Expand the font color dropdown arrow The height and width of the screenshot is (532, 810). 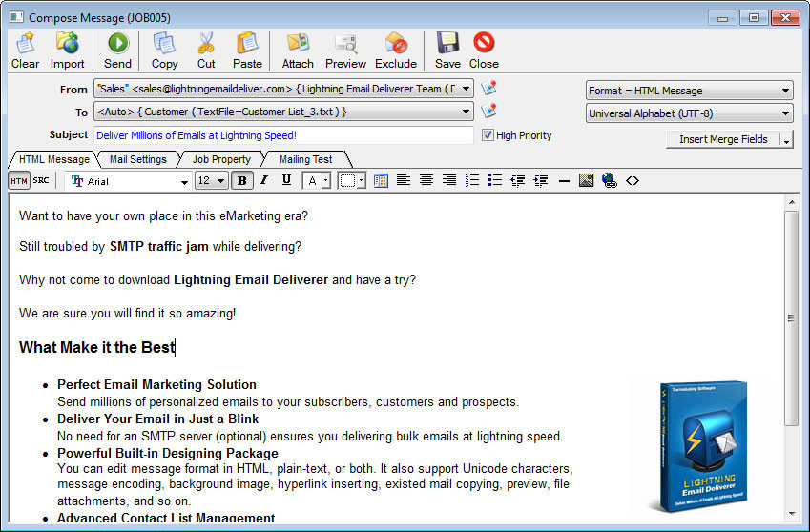pyautogui.click(x=326, y=180)
